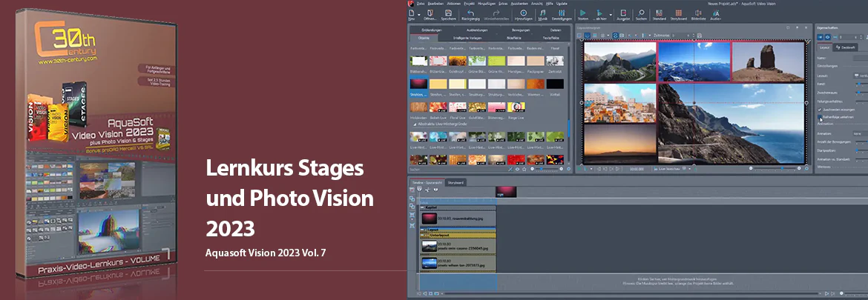Click the mountain Machu Picchu image in layout
Image resolution: width=868 pixels, height=300 pixels.
tap(619, 62)
